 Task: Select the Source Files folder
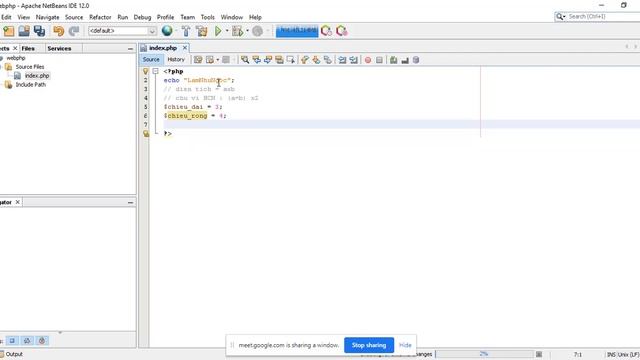pyautogui.click(x=30, y=67)
